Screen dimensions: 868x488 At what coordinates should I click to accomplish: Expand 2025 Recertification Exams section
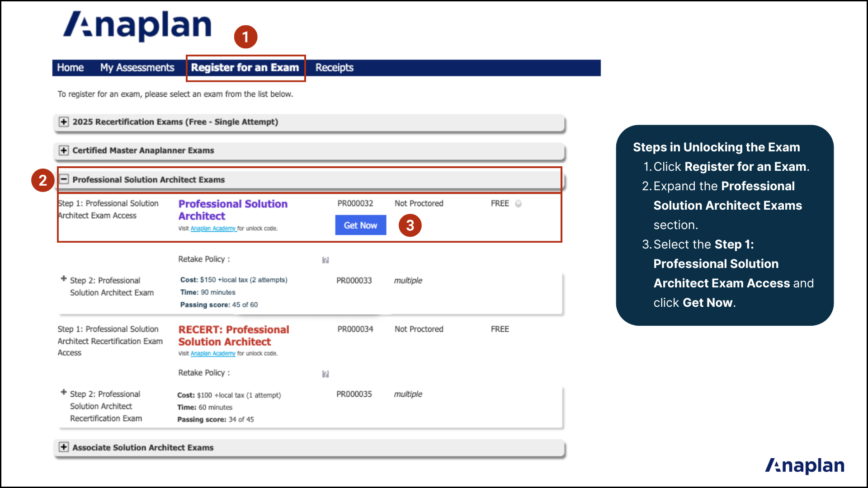(x=64, y=122)
